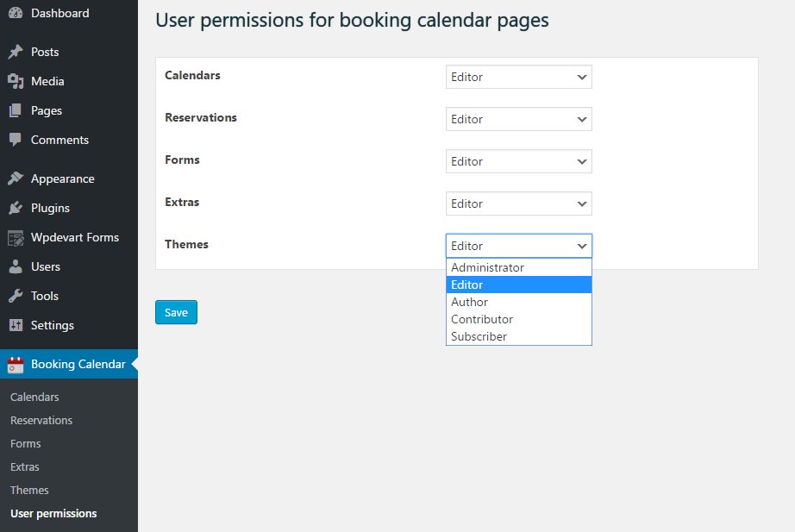The height and width of the screenshot is (532, 795).
Task: Choose Administrator from the Themes dropdown list
Action: coord(487,267)
